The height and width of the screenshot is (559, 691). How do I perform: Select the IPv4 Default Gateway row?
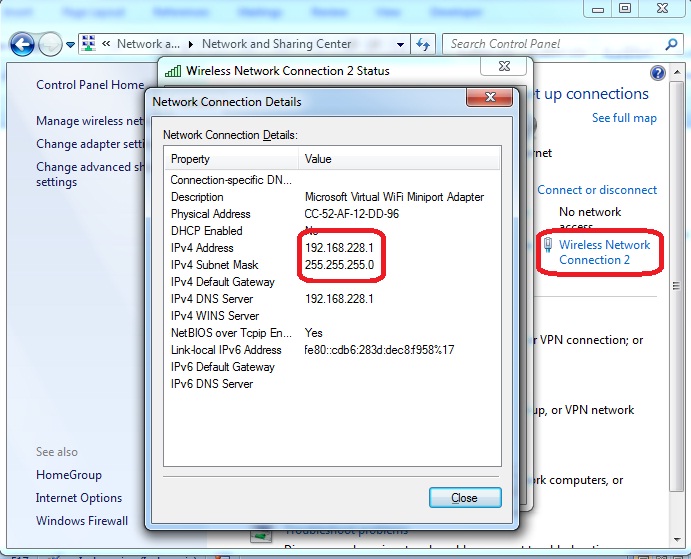[332, 282]
